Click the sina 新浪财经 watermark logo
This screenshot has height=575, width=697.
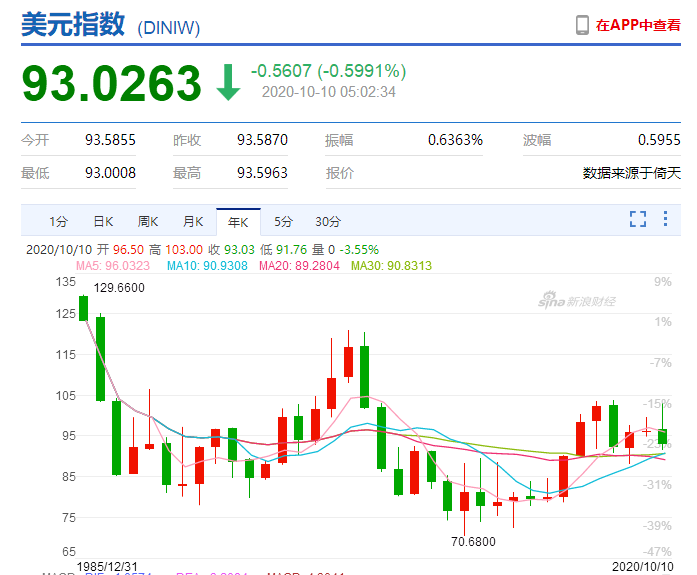pos(578,301)
